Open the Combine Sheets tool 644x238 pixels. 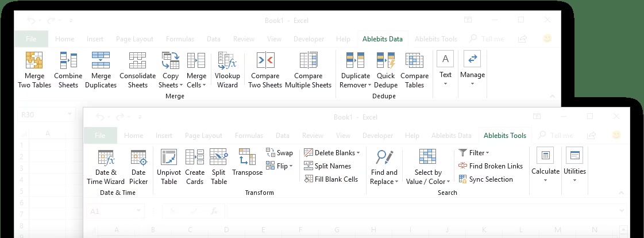[68, 60]
